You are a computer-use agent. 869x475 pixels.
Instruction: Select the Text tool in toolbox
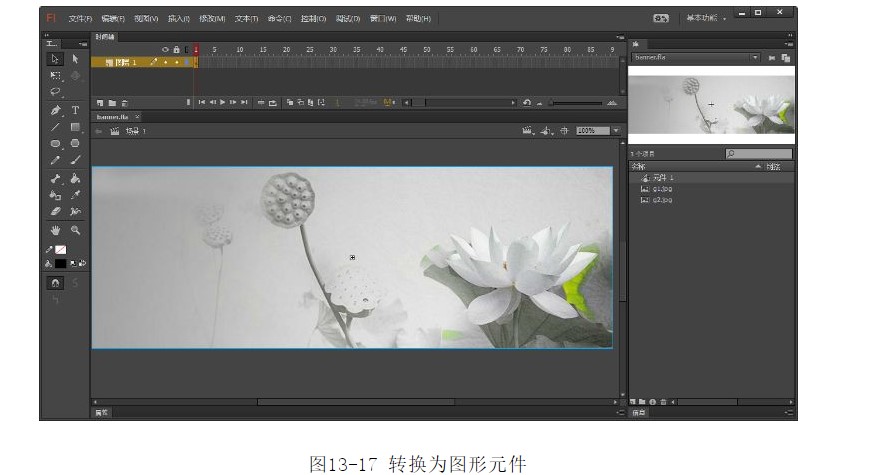pyautogui.click(x=75, y=110)
